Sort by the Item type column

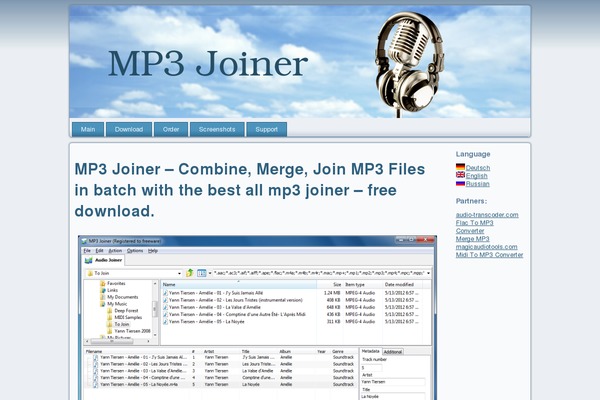363,284
